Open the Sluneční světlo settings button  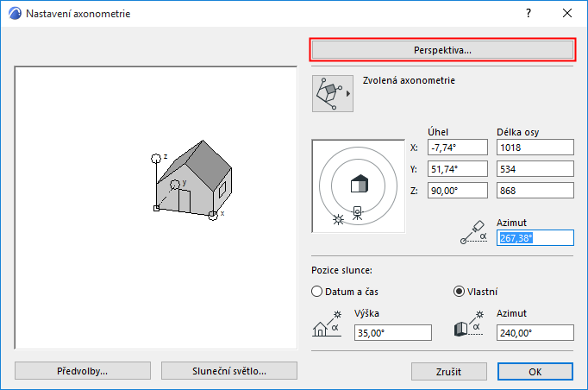pos(229,371)
